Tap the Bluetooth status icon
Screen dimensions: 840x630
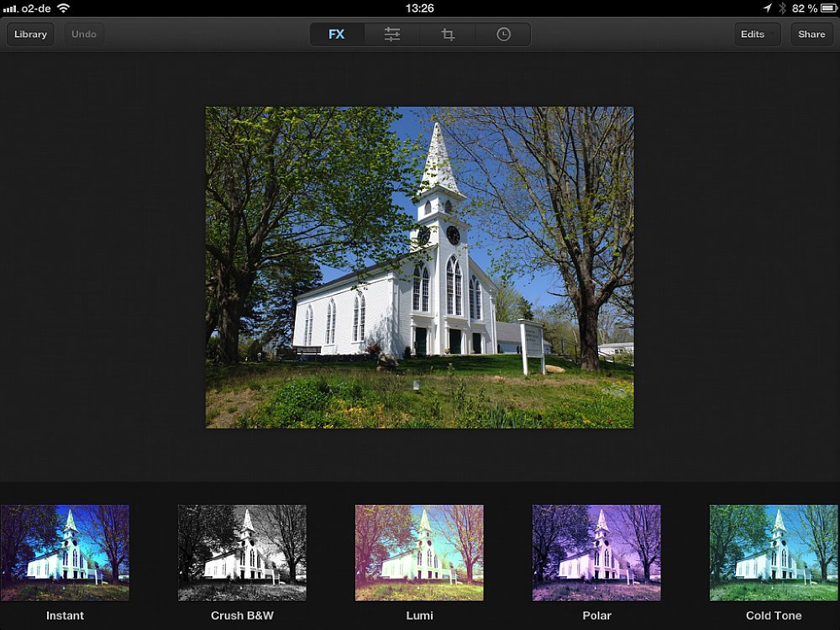pos(781,8)
